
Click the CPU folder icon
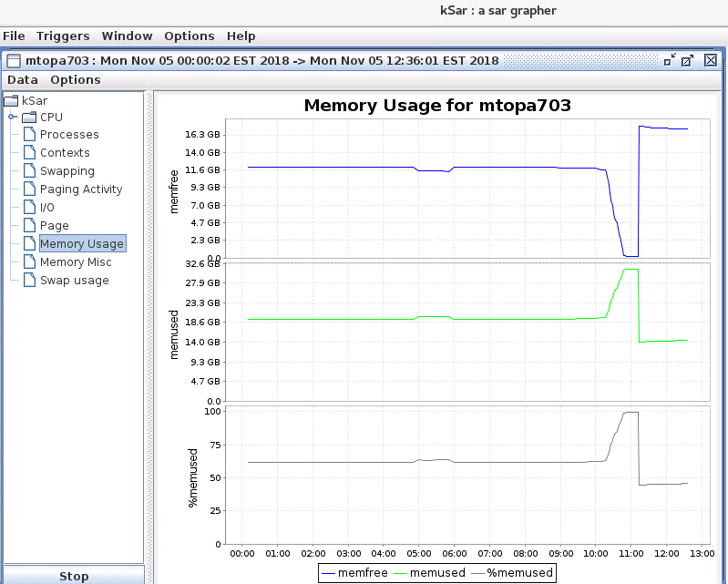coord(29,117)
